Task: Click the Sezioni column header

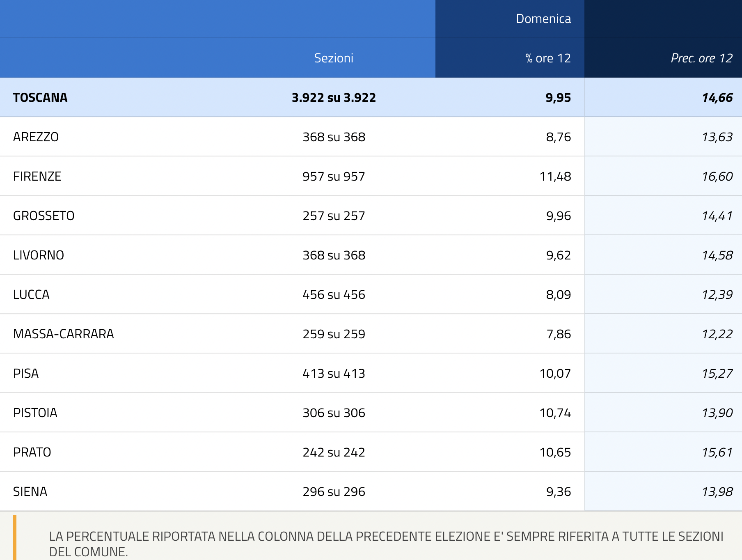Action: 333,58
